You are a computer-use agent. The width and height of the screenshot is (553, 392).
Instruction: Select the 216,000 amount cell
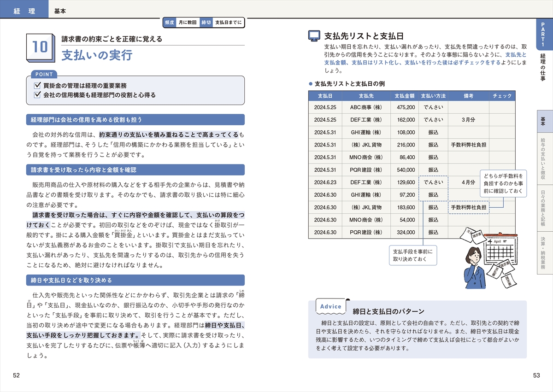coord(404,145)
